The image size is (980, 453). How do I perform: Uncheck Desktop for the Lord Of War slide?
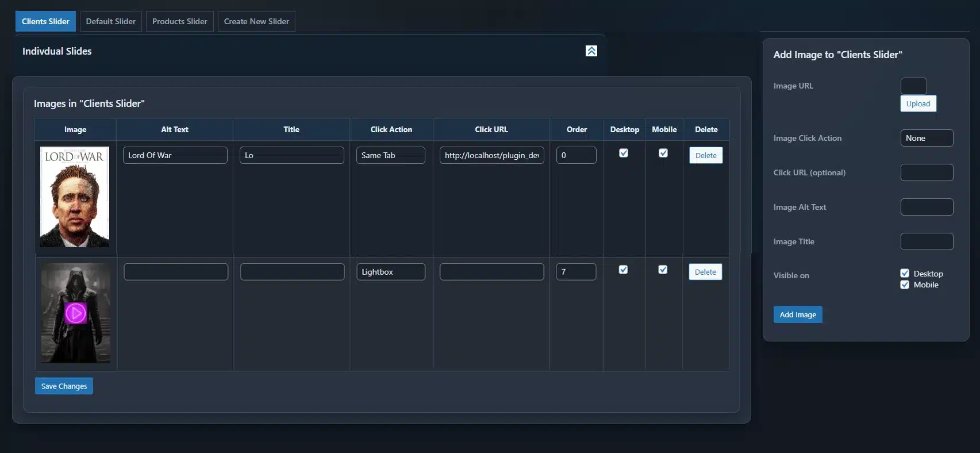(x=624, y=153)
